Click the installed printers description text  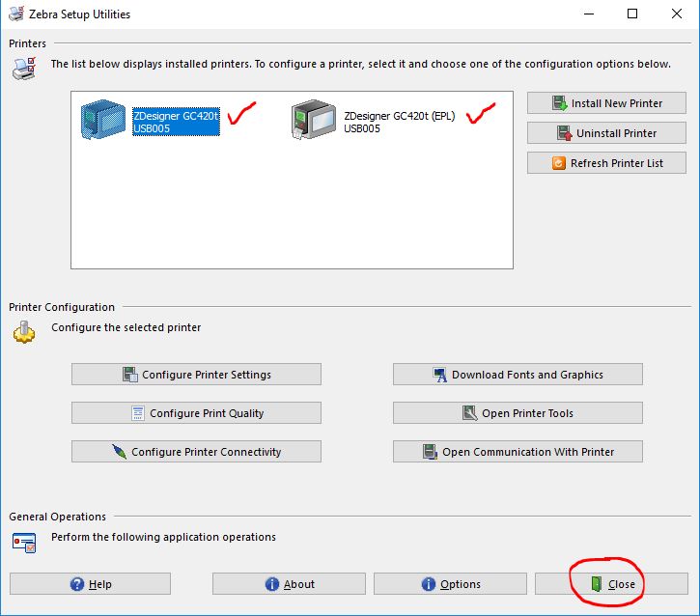point(361,65)
